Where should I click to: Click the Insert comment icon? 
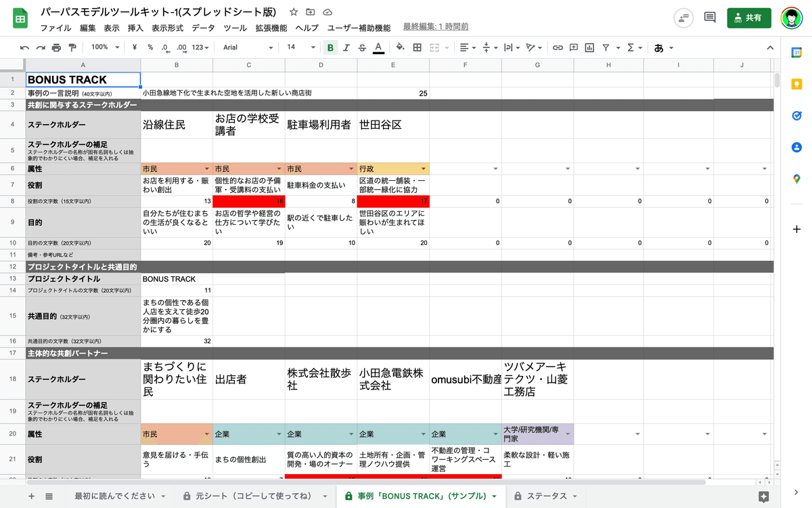(x=573, y=47)
